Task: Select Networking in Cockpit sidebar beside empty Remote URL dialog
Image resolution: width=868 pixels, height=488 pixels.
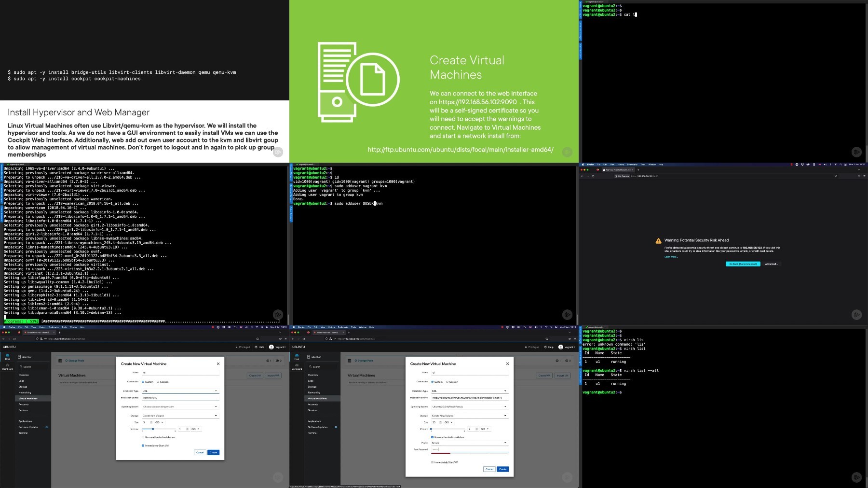Action: coord(25,392)
